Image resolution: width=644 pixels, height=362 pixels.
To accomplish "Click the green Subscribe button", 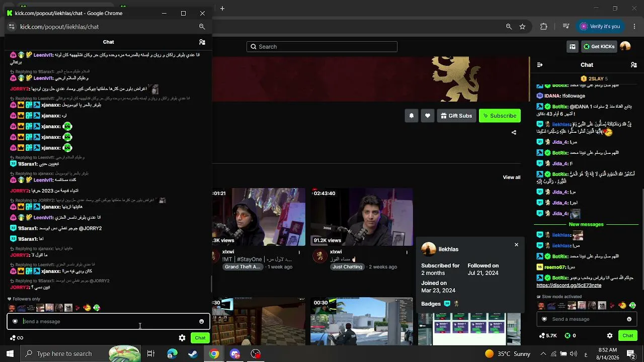I will pyautogui.click(x=500, y=116).
